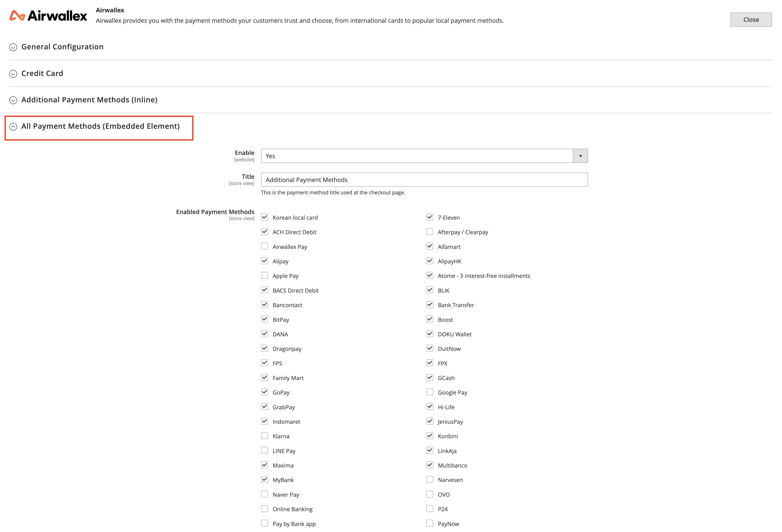
Task: Enable the Pay by Bank app checkbox
Action: point(265,523)
